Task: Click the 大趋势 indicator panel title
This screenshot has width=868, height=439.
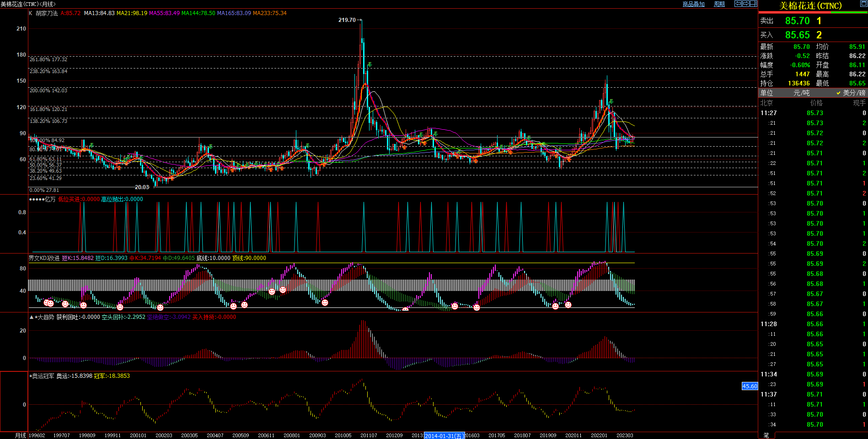Action: pos(45,317)
